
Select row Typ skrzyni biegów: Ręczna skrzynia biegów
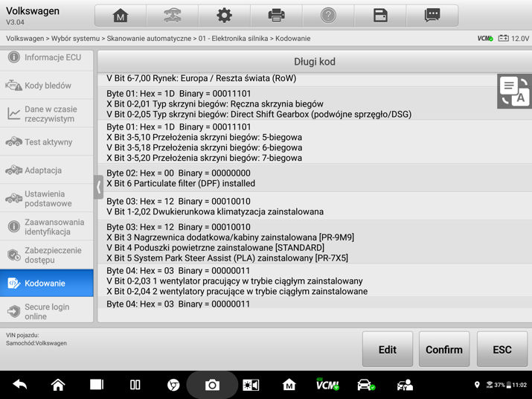coord(215,104)
